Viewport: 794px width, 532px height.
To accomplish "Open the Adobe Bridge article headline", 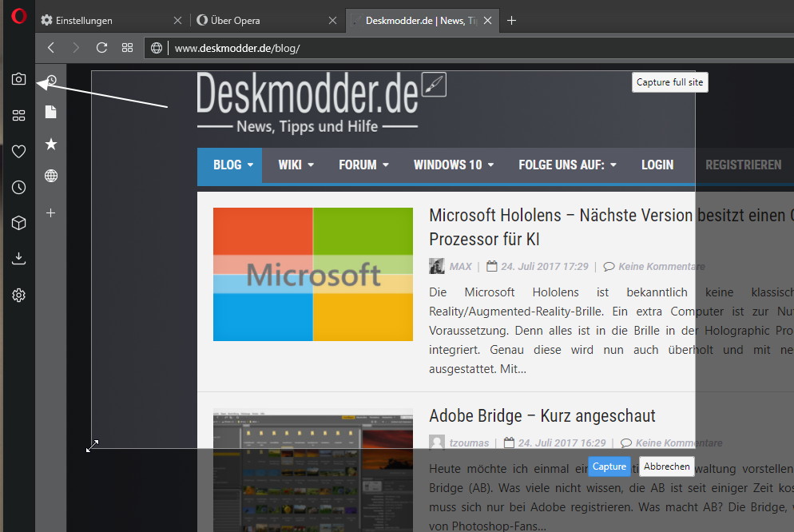I will 542,415.
